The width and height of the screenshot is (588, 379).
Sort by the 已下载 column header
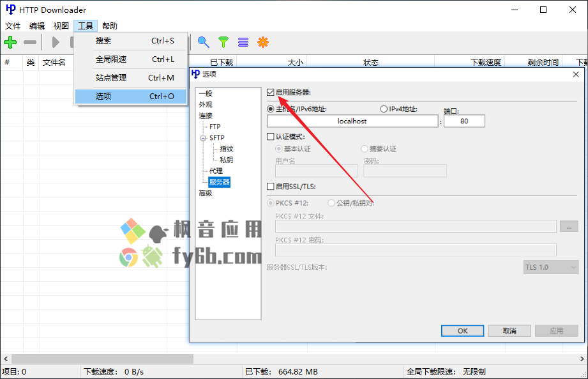point(222,62)
